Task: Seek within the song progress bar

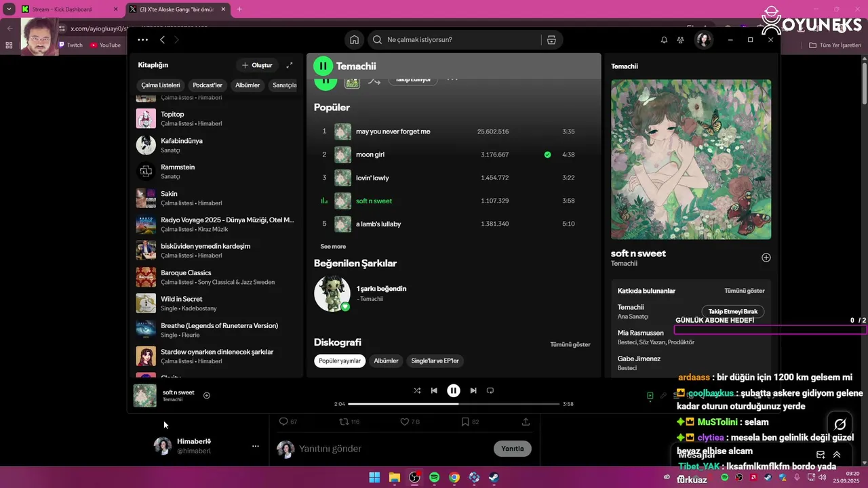Action: tap(454, 404)
